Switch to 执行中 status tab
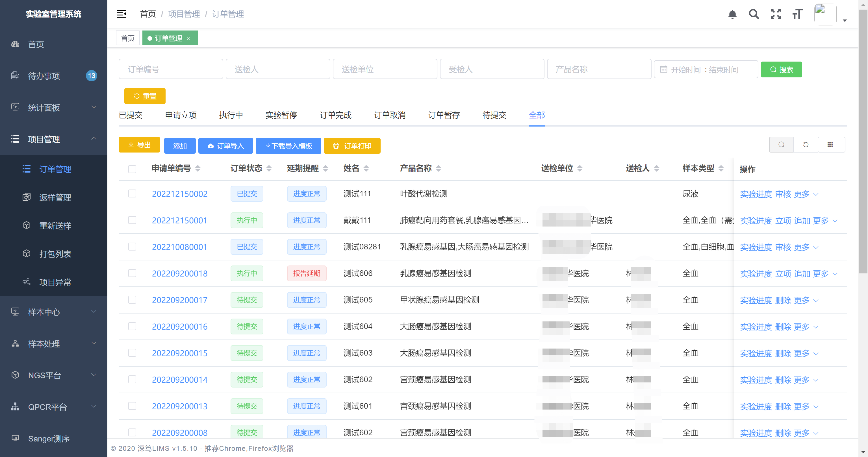Image resolution: width=868 pixels, height=457 pixels. (x=231, y=115)
